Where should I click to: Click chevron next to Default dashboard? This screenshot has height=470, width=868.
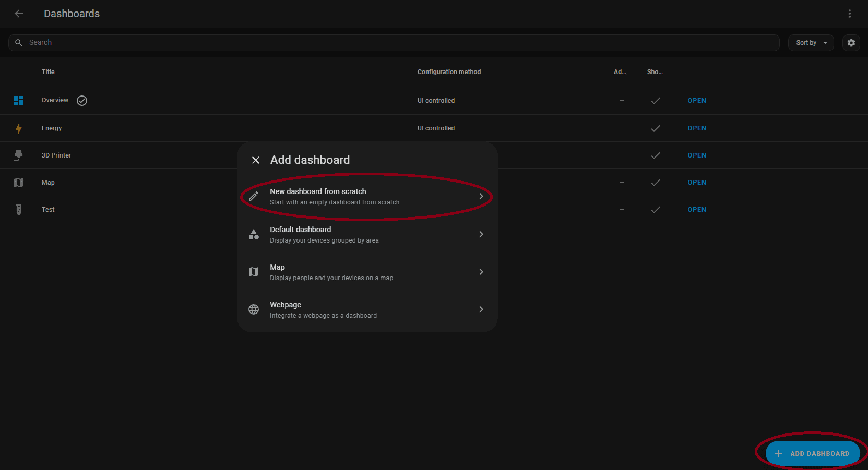[x=481, y=234]
